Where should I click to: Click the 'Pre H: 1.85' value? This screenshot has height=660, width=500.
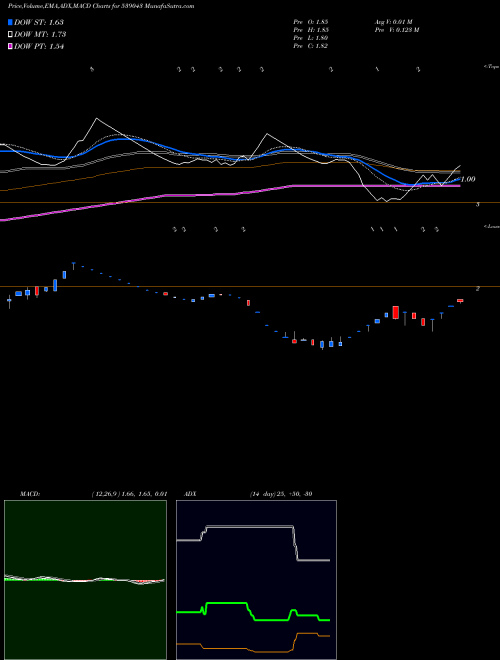pos(311,30)
